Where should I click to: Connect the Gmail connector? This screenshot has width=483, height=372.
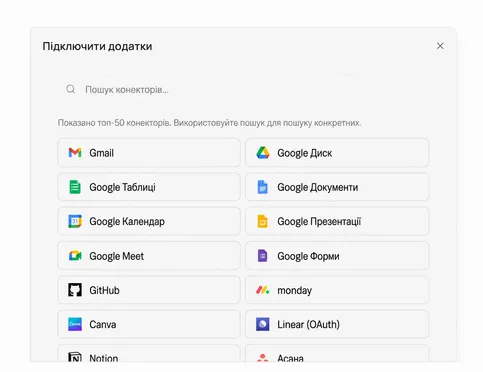[149, 153]
